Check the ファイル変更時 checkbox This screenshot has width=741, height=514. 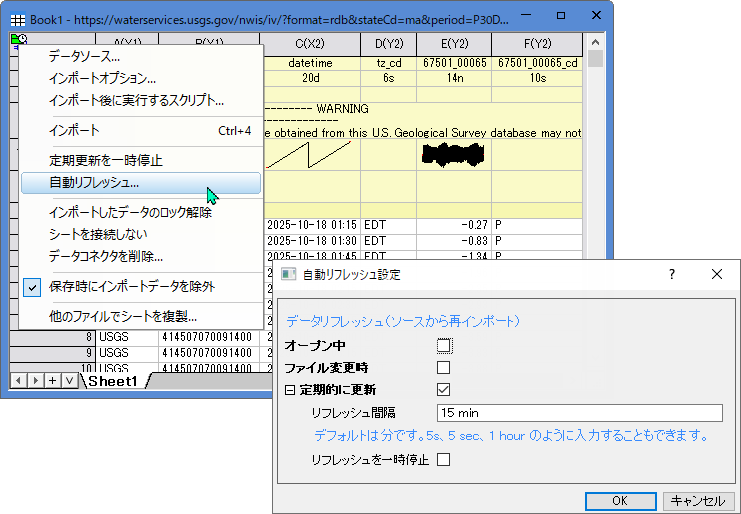pyautogui.click(x=444, y=368)
